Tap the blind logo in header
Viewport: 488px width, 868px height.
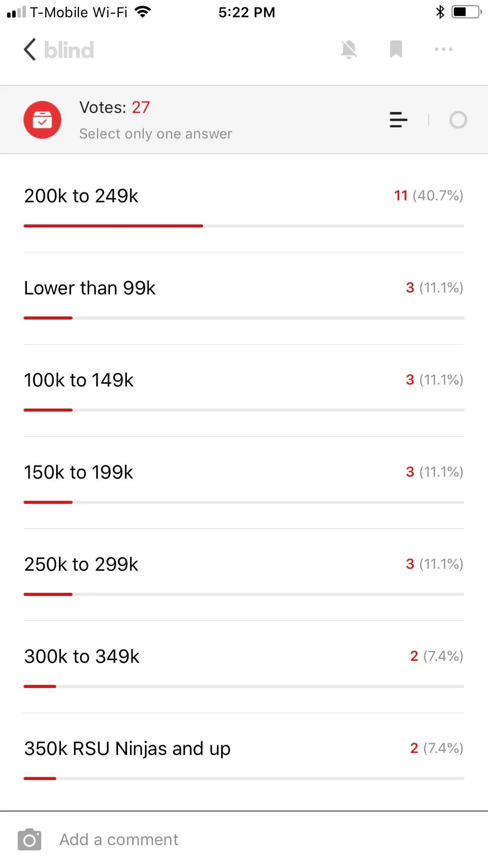pyautogui.click(x=69, y=50)
